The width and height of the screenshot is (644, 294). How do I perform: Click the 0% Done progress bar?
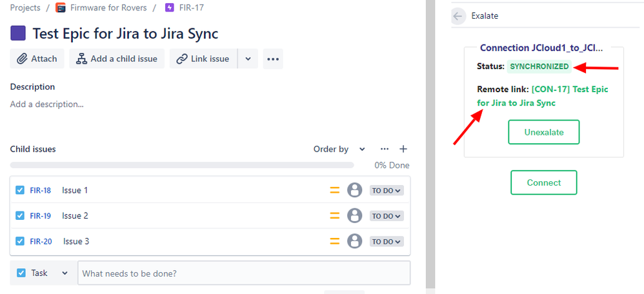[x=182, y=165]
